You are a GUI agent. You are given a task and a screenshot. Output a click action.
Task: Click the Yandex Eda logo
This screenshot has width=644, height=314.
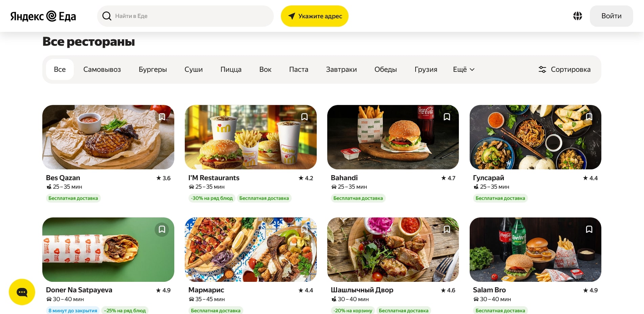(x=43, y=16)
